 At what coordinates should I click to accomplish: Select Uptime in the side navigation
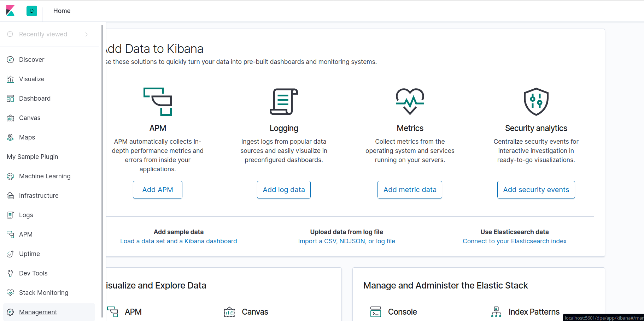click(29, 254)
